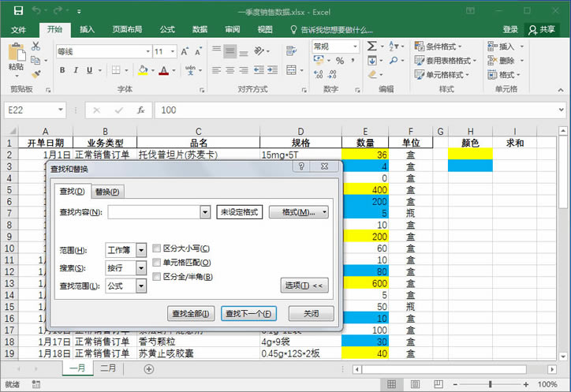Open the 查找范围 dropdown showing 公式
Viewport: 571px width, 392px height.
click(141, 286)
